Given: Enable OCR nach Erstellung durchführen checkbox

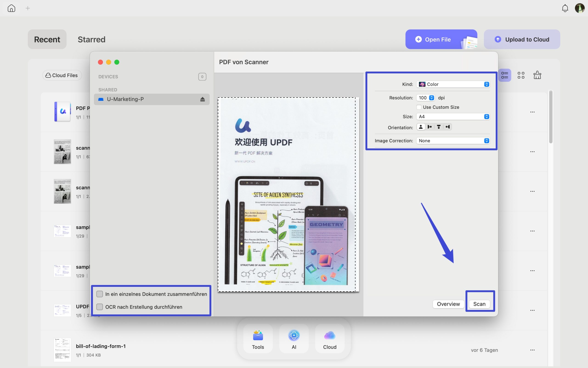Looking at the screenshot, I should (x=100, y=307).
